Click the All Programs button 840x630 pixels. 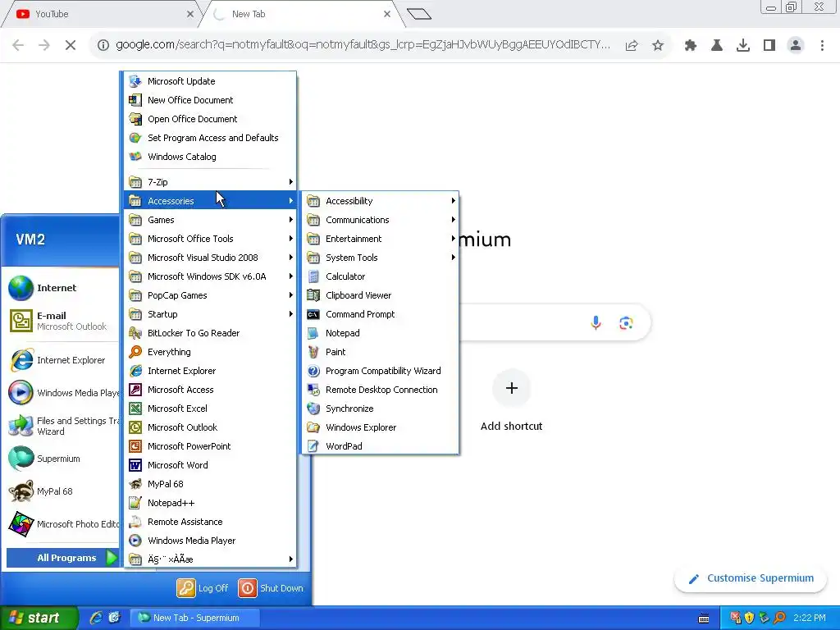click(62, 558)
